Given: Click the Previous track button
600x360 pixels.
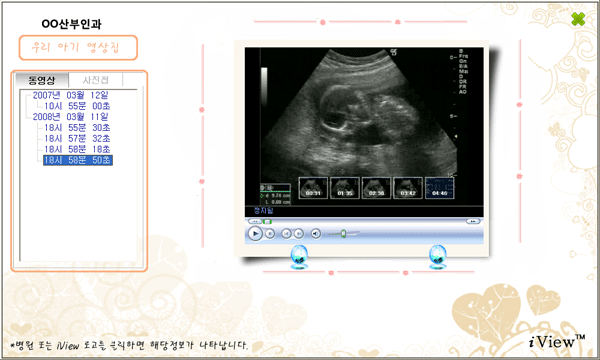Looking at the screenshot, I should pyautogui.click(x=286, y=234).
